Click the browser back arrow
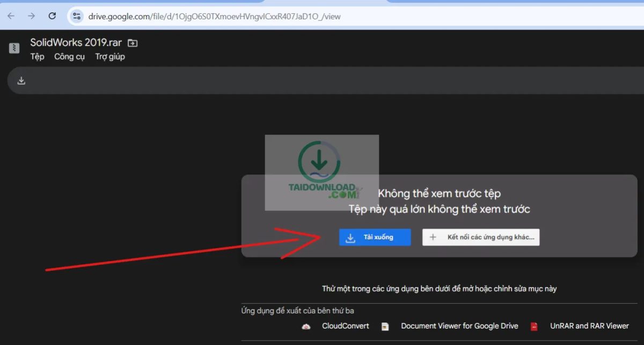The width and height of the screenshot is (644, 345). (11, 16)
